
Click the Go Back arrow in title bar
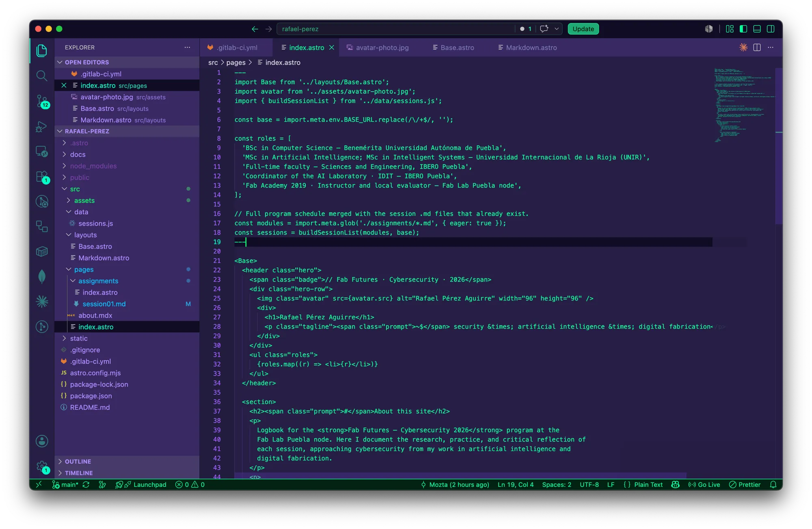pyautogui.click(x=255, y=29)
